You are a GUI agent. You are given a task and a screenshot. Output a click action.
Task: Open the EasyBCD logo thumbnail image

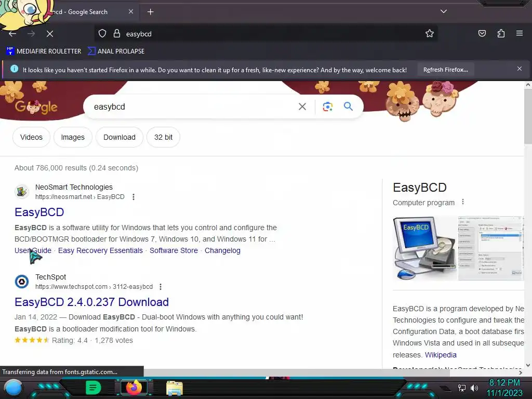click(x=425, y=248)
